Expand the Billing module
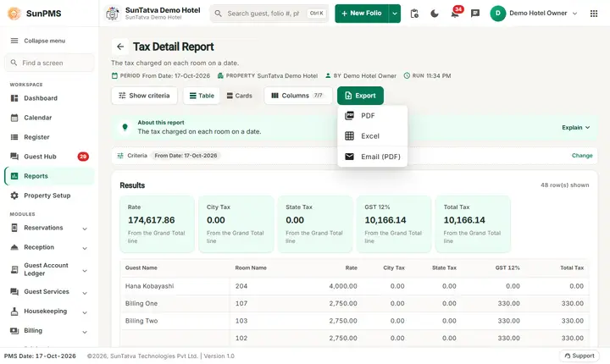This screenshot has height=364, width=610. click(x=49, y=330)
